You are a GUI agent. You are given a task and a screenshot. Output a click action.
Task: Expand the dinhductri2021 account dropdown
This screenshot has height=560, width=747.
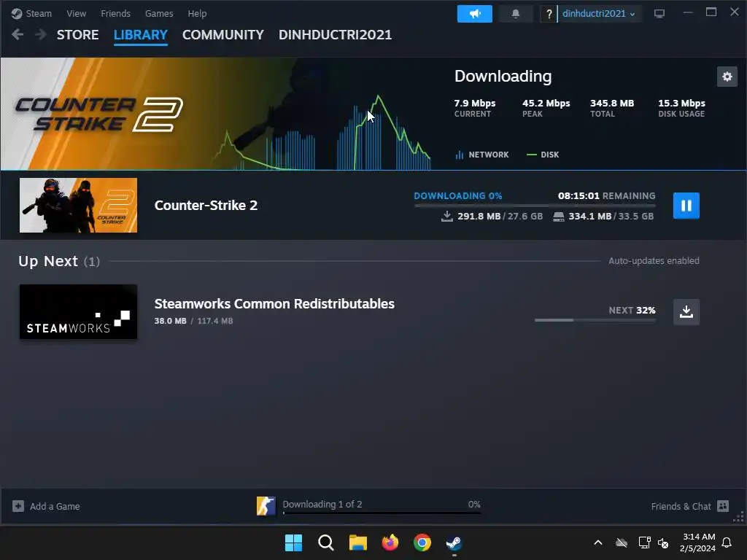point(599,14)
